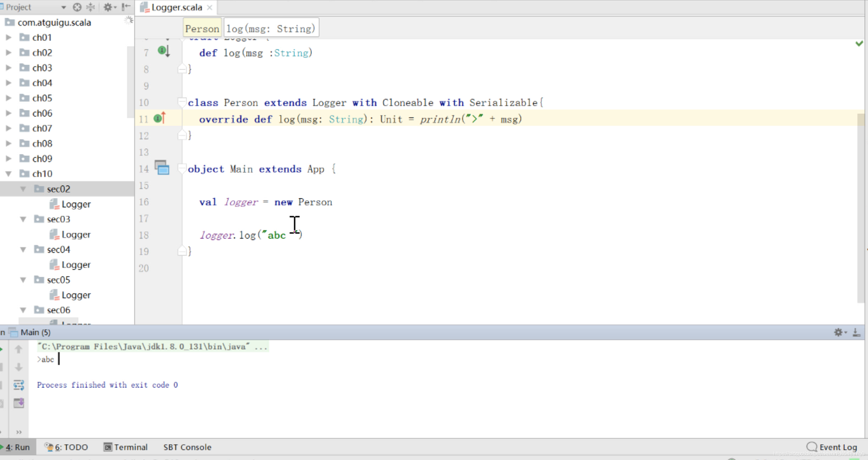Image resolution: width=868 pixels, height=460 pixels.
Task: Click the green inspection checkmark in the editor
Action: click(x=859, y=43)
